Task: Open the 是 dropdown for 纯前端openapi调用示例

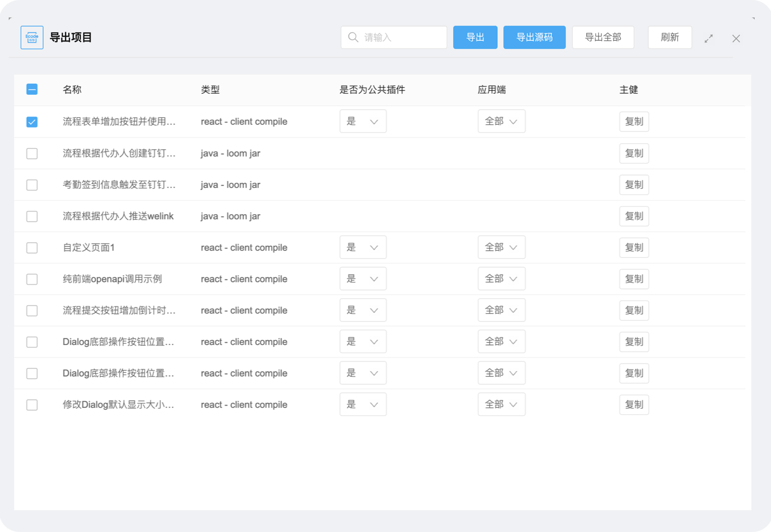Action: click(363, 279)
